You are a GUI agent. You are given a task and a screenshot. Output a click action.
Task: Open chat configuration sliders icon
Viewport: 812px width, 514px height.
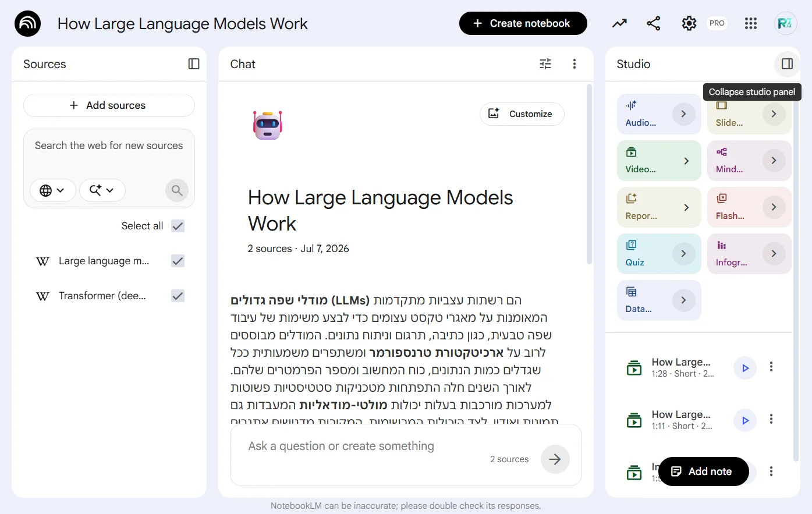tap(545, 64)
